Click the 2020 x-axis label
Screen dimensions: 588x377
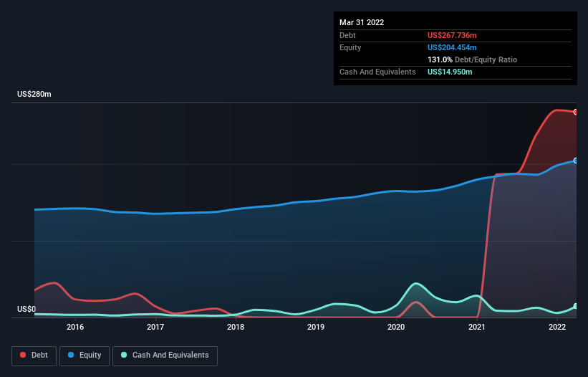396,327
